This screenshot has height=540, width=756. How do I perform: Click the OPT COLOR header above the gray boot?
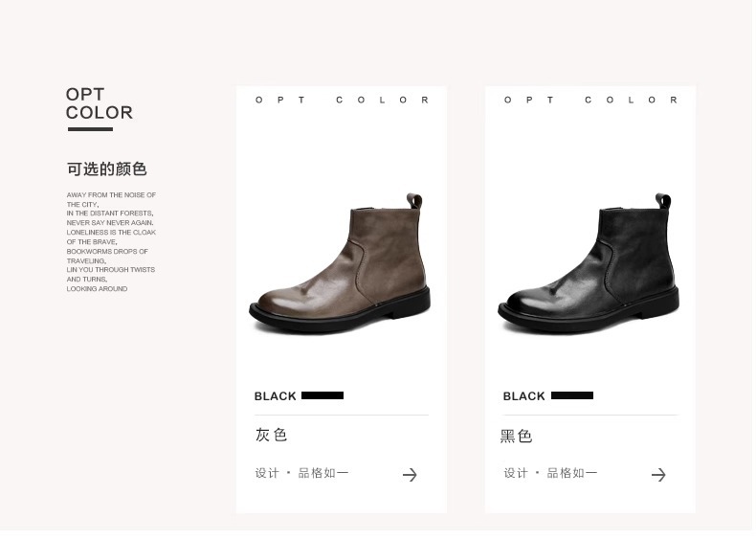[x=344, y=101]
